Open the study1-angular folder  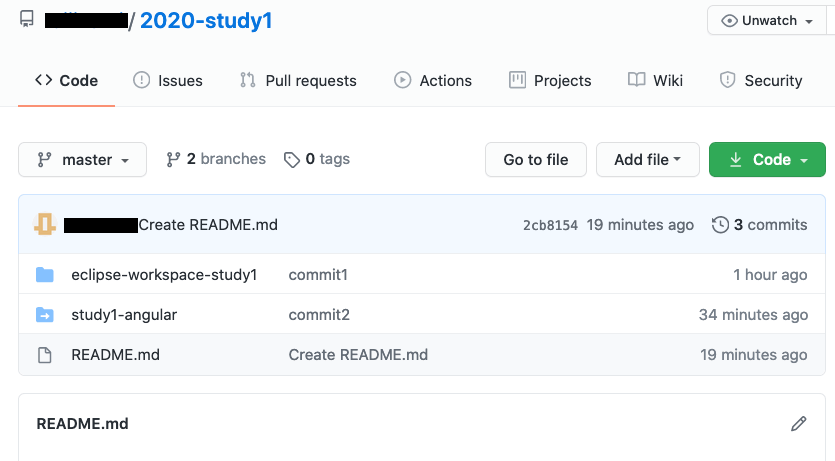124,315
